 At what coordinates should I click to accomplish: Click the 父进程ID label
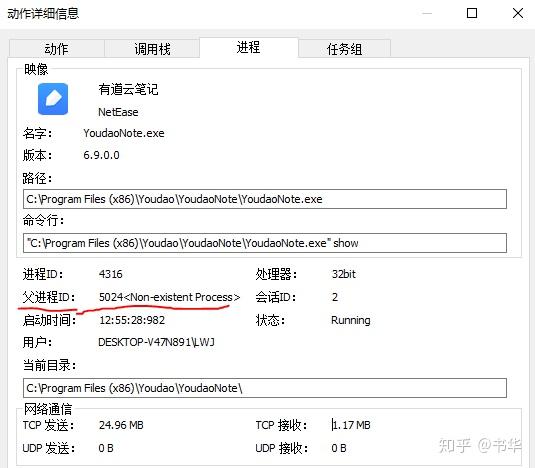point(48,297)
